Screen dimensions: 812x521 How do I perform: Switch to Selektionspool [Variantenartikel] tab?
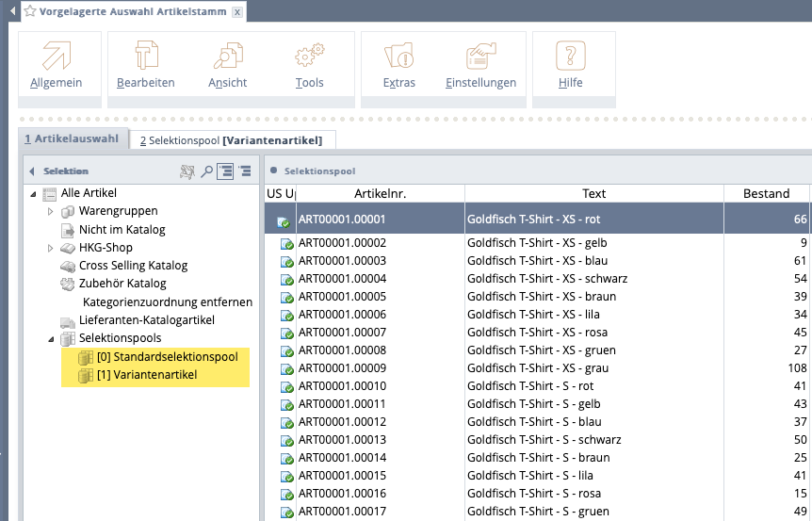click(231, 140)
